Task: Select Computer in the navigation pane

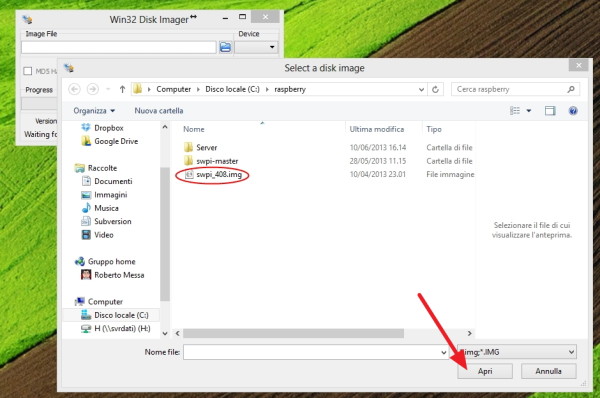Action: 105,302
